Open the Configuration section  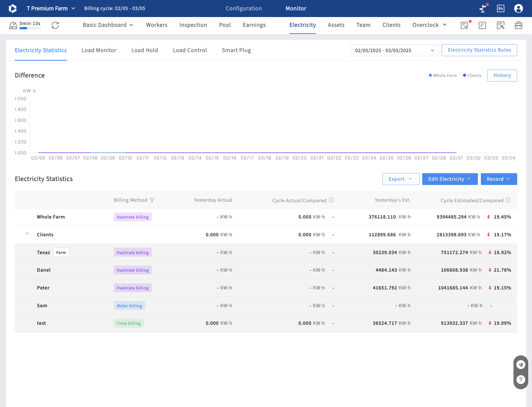click(x=244, y=9)
